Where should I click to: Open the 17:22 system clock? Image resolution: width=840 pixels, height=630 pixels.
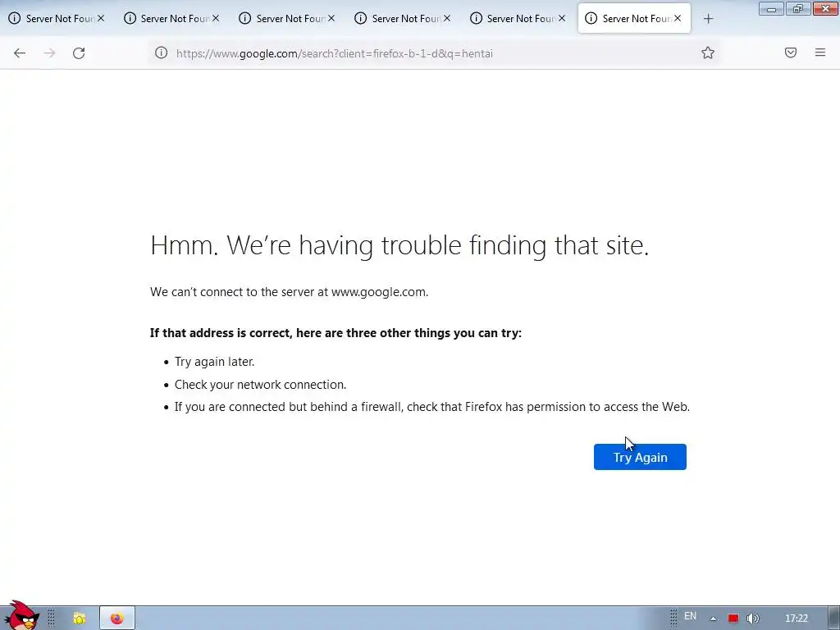point(796,619)
